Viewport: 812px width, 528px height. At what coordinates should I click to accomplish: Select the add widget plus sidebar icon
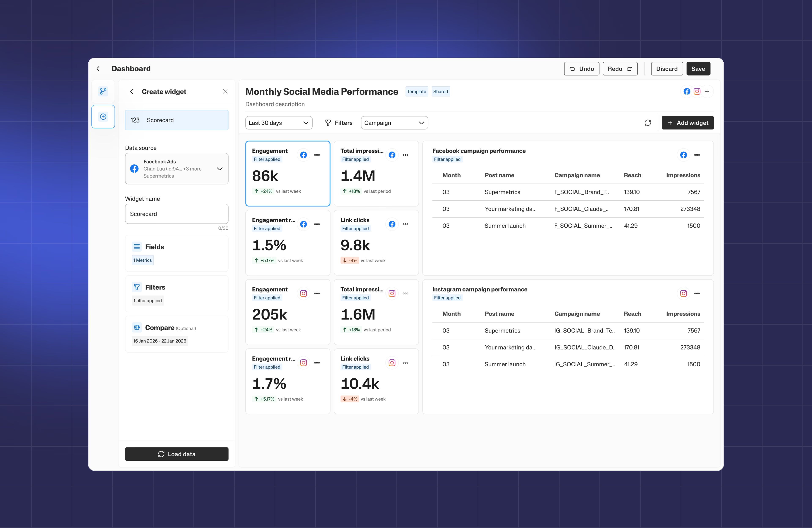[103, 117]
